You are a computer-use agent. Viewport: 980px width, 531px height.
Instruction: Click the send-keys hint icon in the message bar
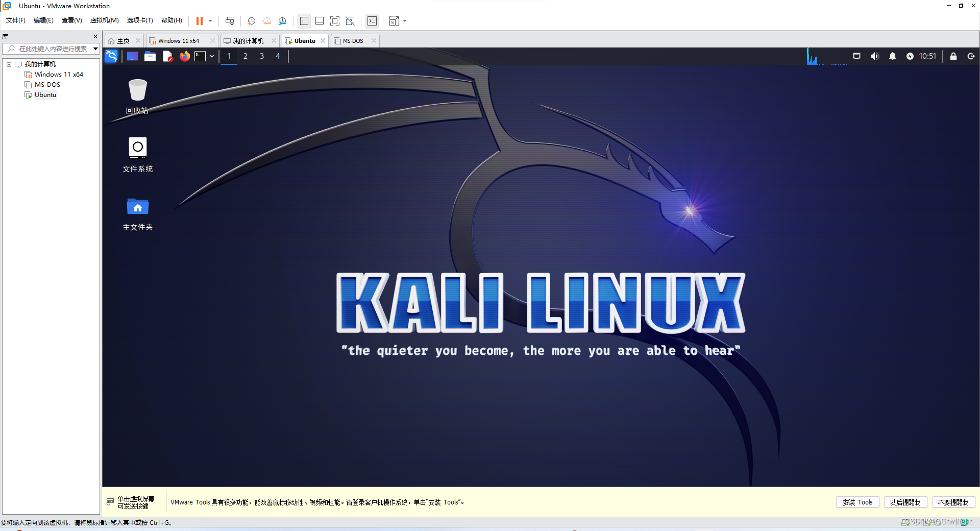coord(110,502)
